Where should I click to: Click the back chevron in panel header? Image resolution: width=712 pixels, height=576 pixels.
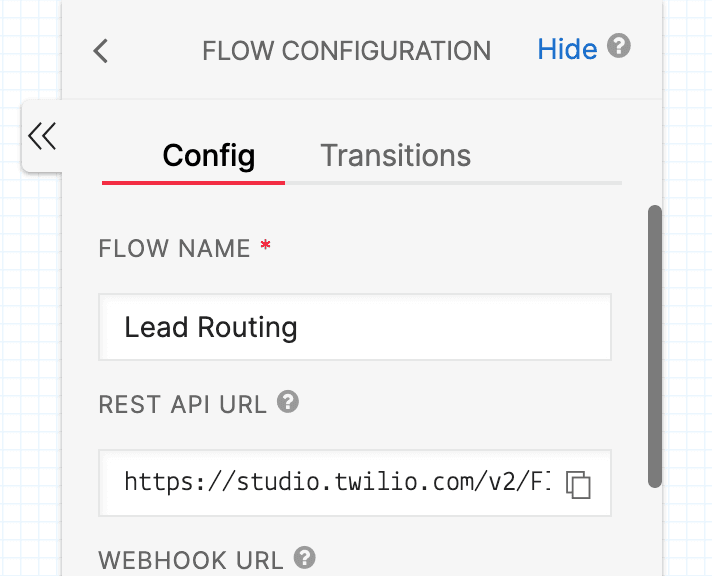coord(100,51)
